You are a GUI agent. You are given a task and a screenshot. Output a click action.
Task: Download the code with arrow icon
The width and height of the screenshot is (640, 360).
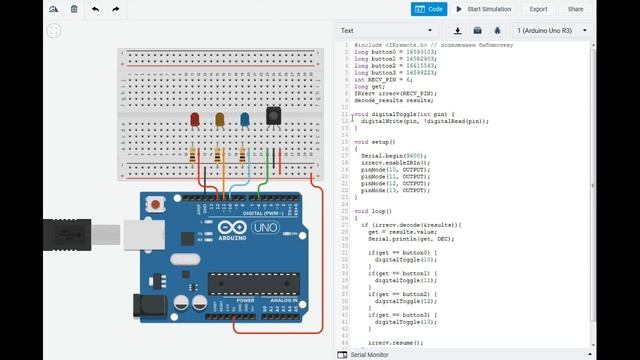pos(458,31)
